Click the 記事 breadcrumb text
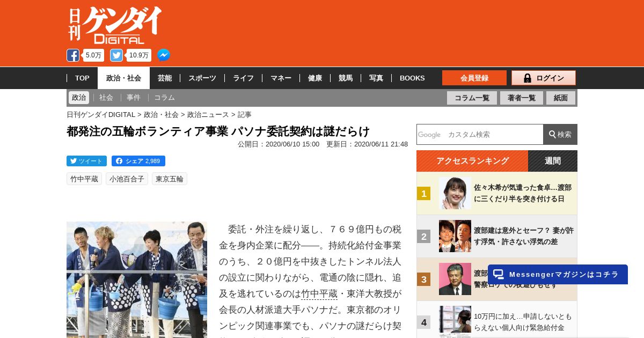644x338 pixels. pyautogui.click(x=244, y=114)
